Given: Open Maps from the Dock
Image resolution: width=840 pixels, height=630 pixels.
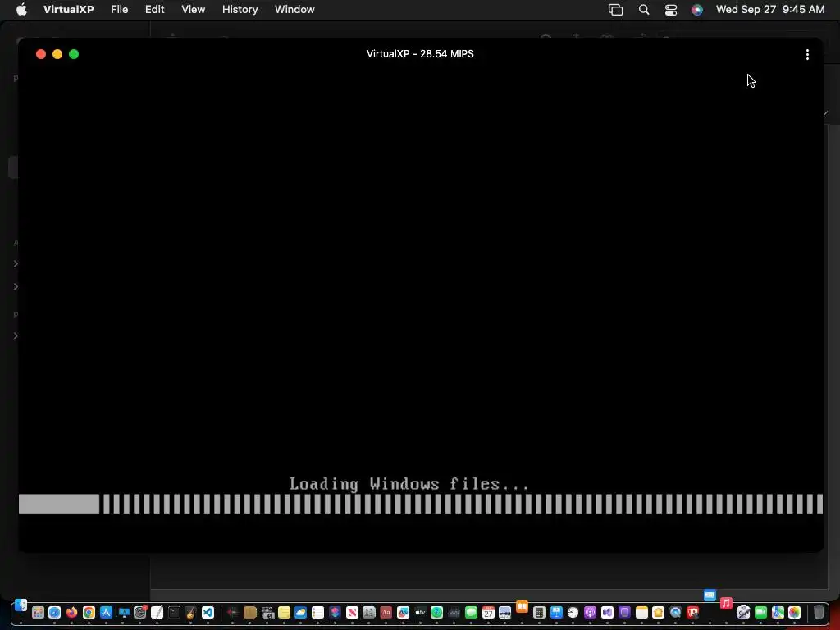Looking at the screenshot, I should (778, 612).
